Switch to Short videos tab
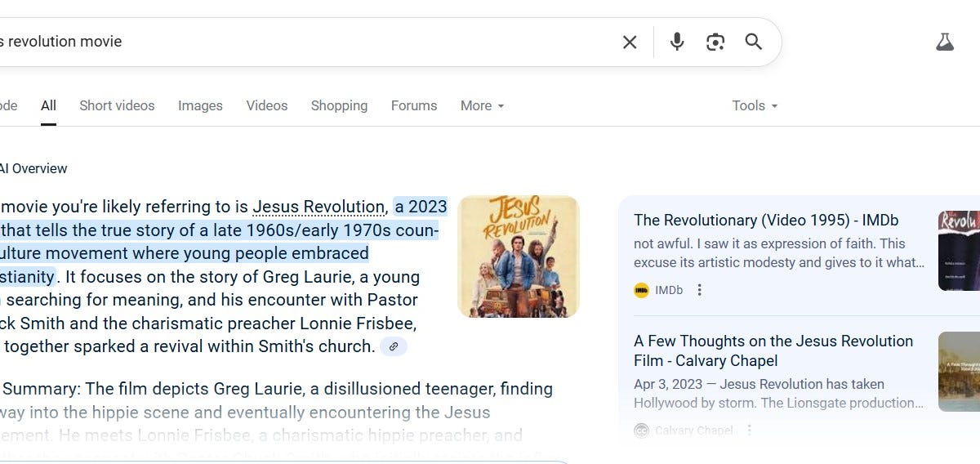 point(117,105)
